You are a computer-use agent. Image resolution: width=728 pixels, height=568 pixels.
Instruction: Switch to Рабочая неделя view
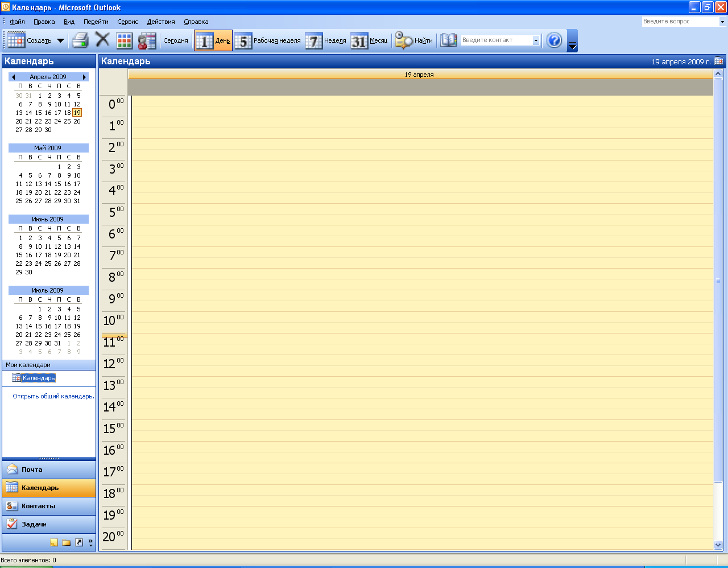pos(267,40)
